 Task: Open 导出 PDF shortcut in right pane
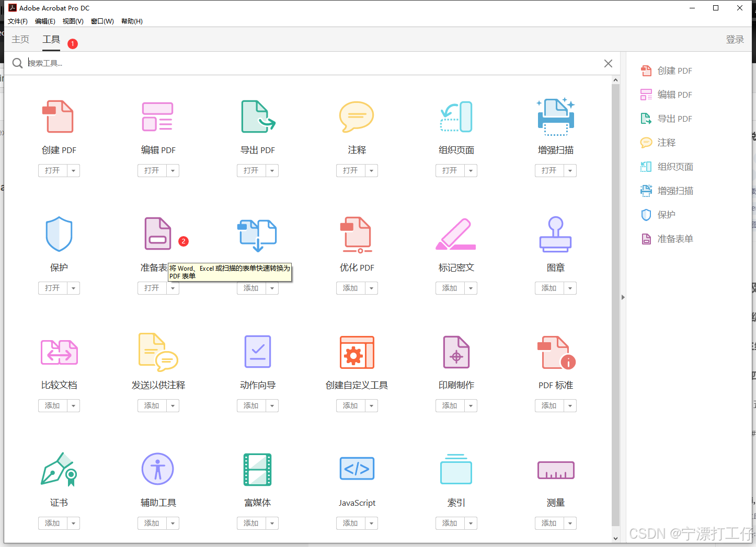point(667,119)
